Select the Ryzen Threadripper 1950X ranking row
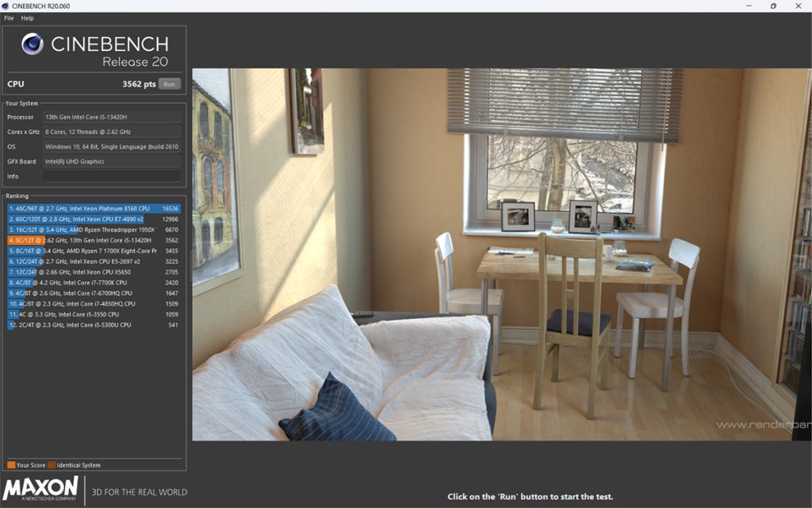The width and height of the screenshot is (812, 508). tap(94, 229)
